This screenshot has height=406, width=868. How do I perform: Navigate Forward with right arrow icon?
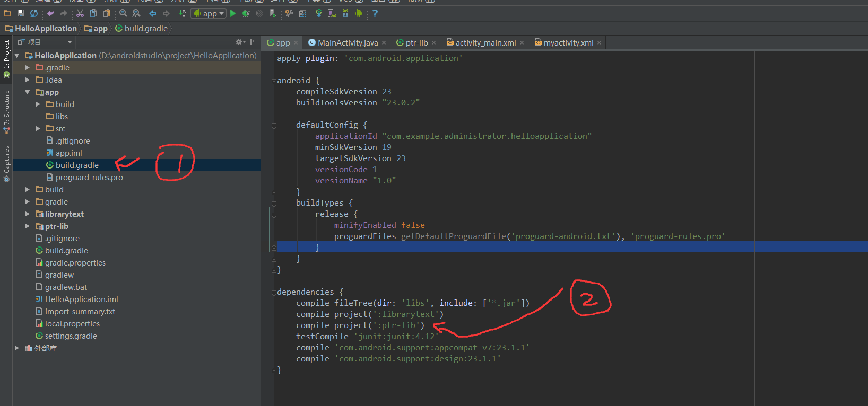[166, 13]
